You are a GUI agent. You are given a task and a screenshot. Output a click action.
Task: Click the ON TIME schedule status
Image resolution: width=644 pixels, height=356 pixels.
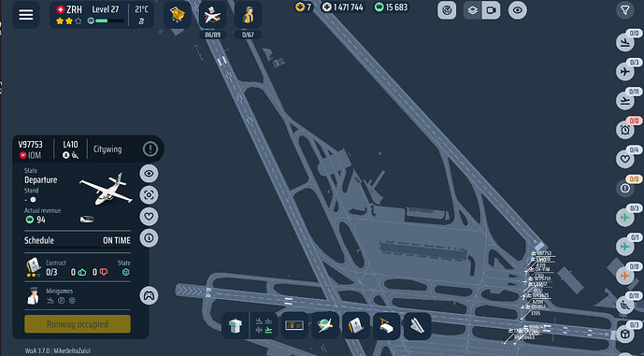coord(117,241)
